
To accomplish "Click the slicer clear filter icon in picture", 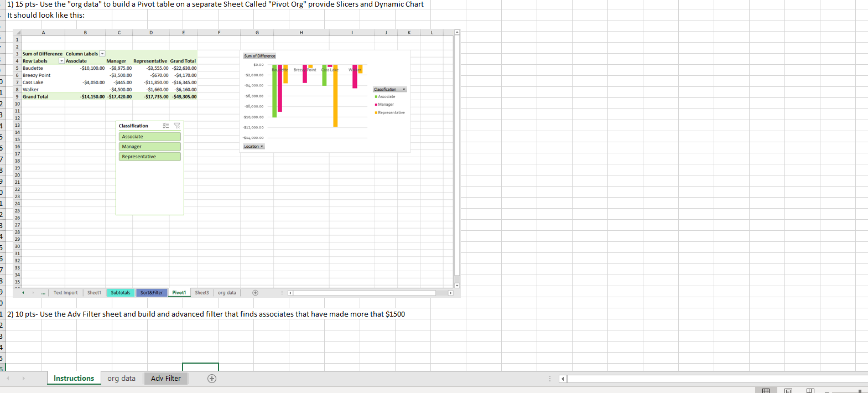I will [x=177, y=126].
